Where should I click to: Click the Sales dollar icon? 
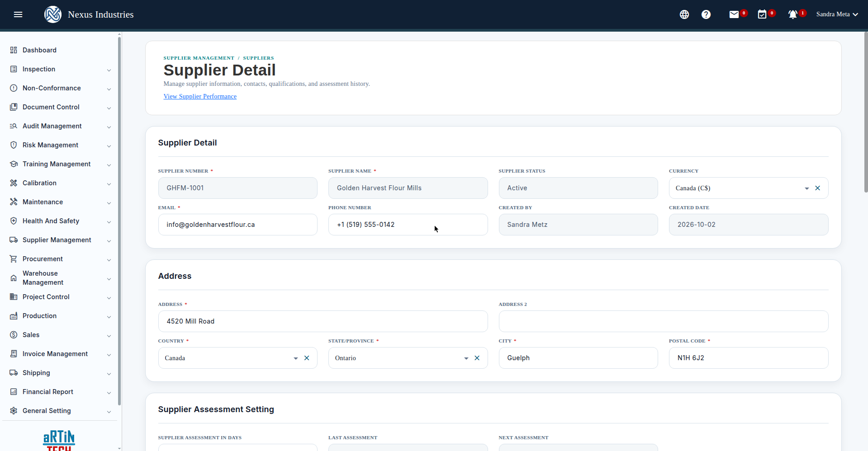[x=14, y=335]
